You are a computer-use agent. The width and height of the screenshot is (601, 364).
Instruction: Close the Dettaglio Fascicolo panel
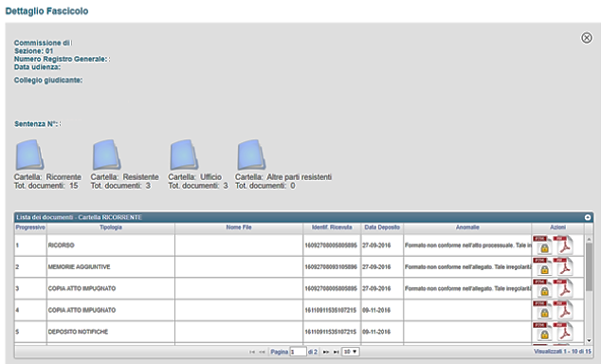point(587,38)
